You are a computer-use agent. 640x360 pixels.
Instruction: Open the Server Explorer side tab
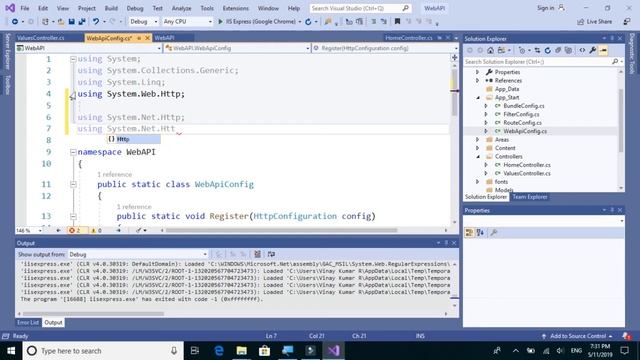point(7,51)
